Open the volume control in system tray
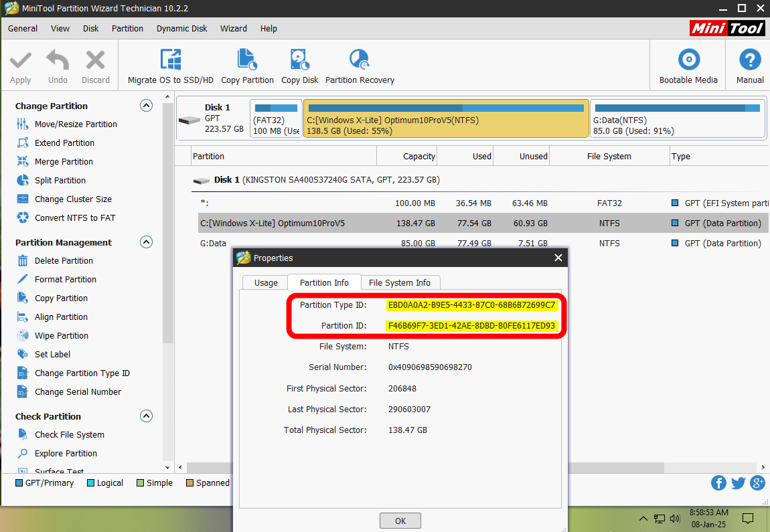Image resolution: width=770 pixels, height=532 pixels. [x=675, y=518]
